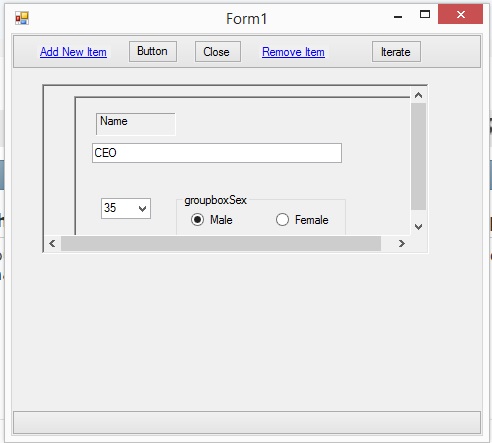Click the Add New Item link
Screen dimensions: 492x443
(x=73, y=52)
